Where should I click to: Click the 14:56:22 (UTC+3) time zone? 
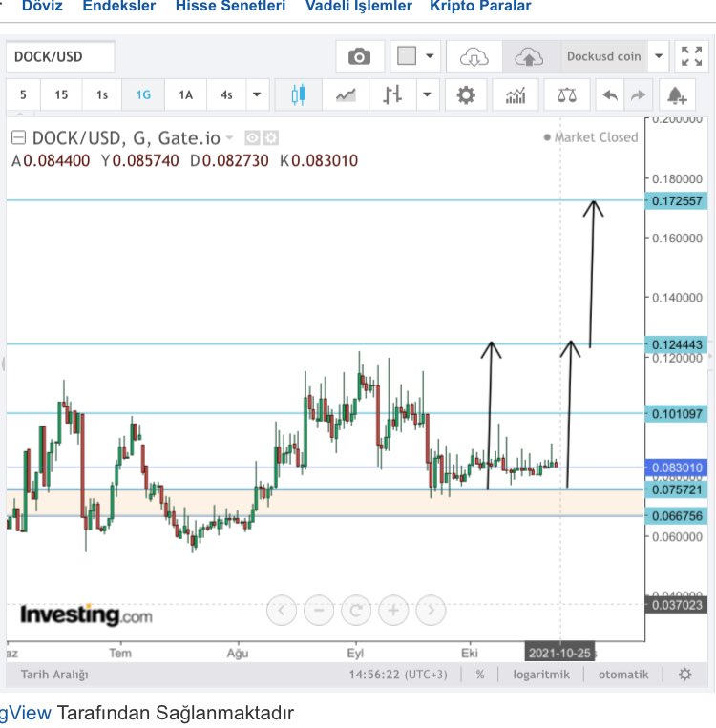click(x=398, y=675)
